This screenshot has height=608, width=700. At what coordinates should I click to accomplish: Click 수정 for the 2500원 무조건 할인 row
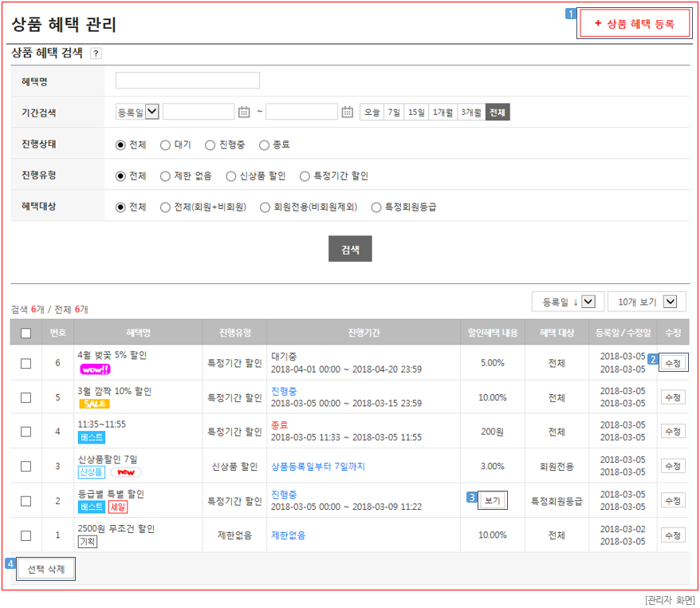673,535
